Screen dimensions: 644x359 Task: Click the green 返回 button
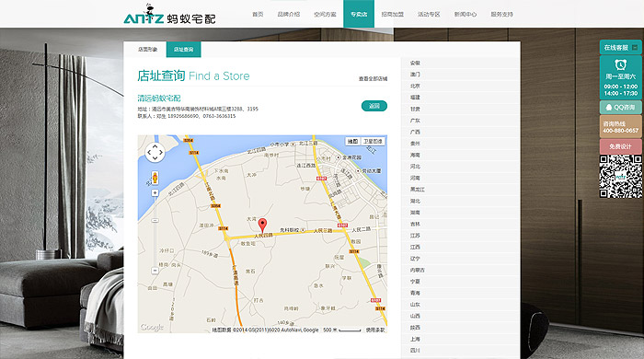[x=374, y=106]
